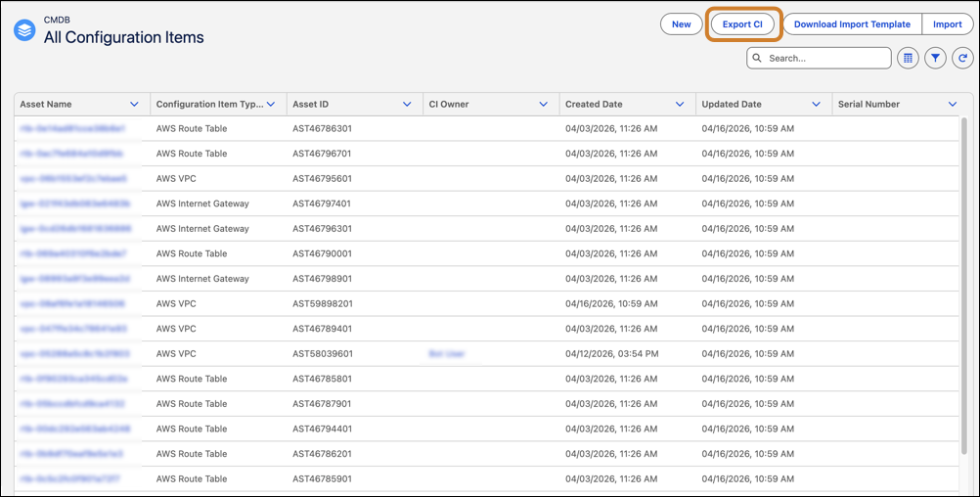
Task: Open CI Owner column dropdown arrow
Action: [543, 105]
